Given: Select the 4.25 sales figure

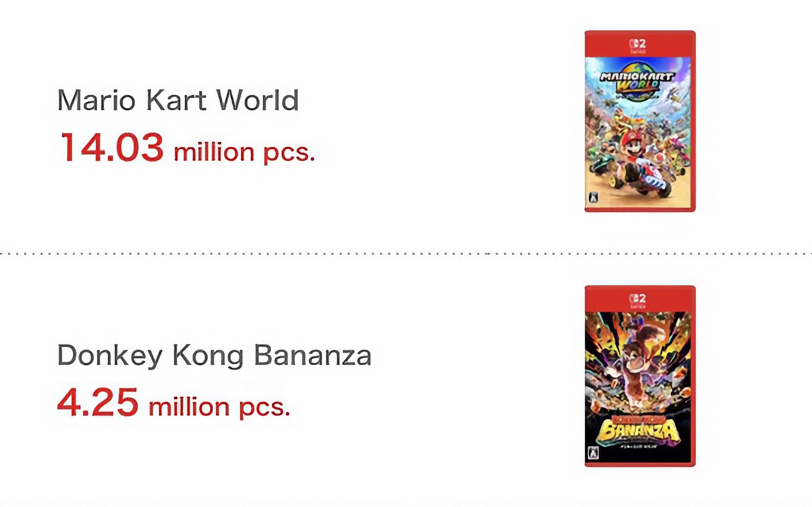Looking at the screenshot, I should pyautogui.click(x=98, y=402).
